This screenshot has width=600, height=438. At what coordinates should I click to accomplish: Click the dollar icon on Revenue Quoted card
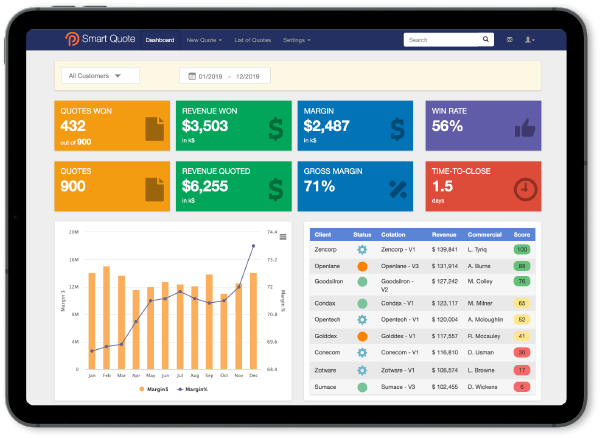[276, 189]
